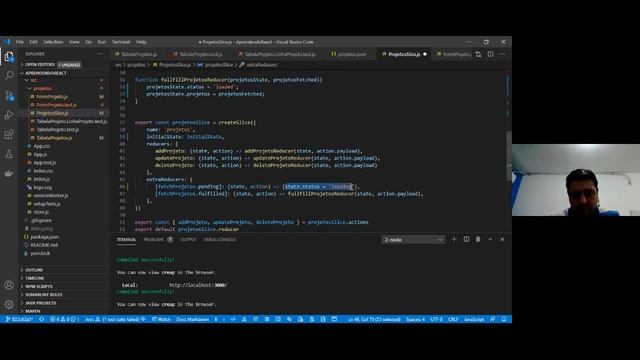Open the Source Control view
The width and height of the screenshot is (640, 360).
click(9, 95)
